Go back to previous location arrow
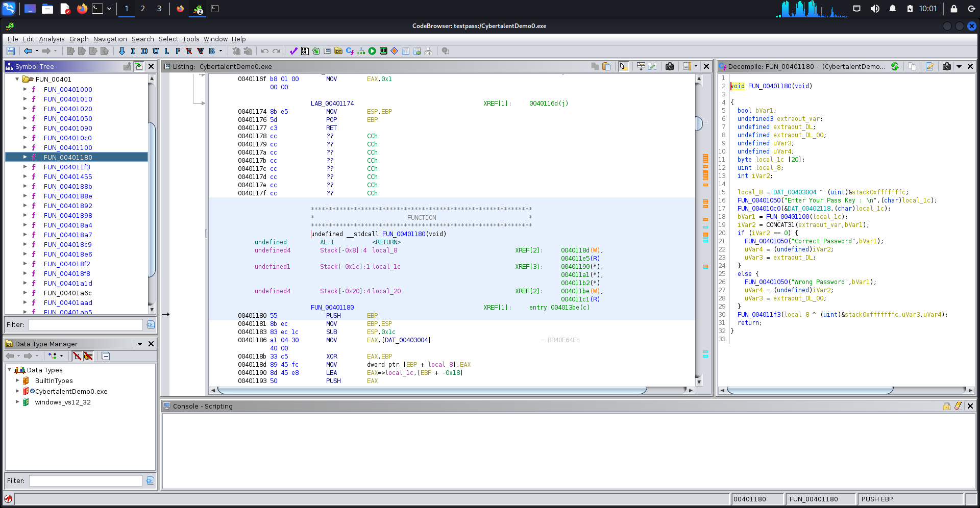The height and width of the screenshot is (508, 980). (x=28, y=51)
